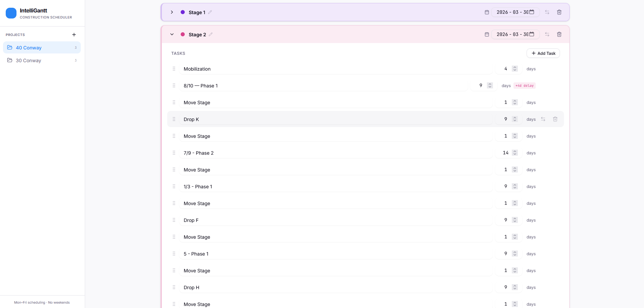Rename Stage 1 using pencil icon

(x=210, y=12)
